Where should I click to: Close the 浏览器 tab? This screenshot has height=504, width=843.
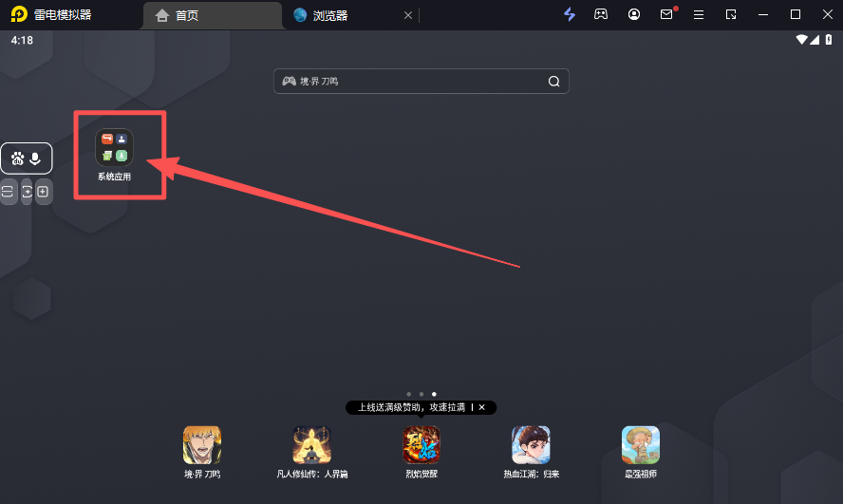(x=408, y=15)
